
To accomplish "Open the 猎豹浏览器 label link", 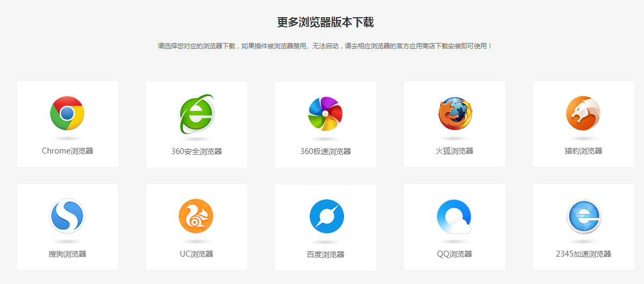I will tap(584, 151).
